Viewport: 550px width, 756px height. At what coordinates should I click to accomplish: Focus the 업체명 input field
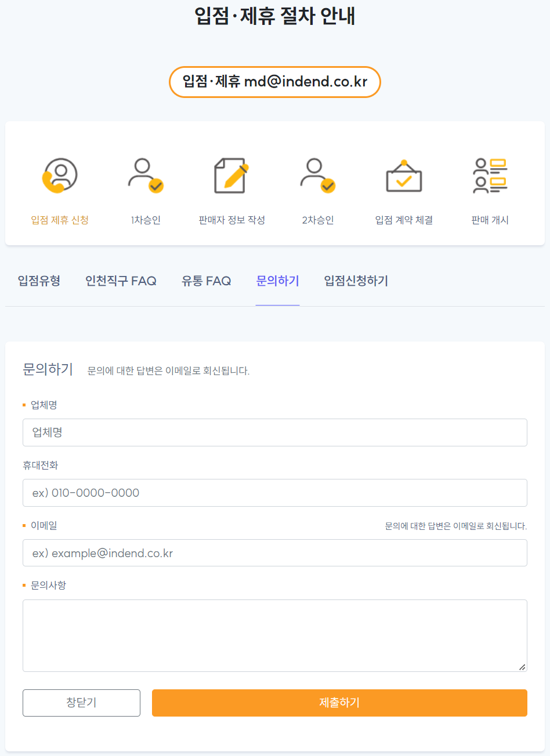coord(275,432)
